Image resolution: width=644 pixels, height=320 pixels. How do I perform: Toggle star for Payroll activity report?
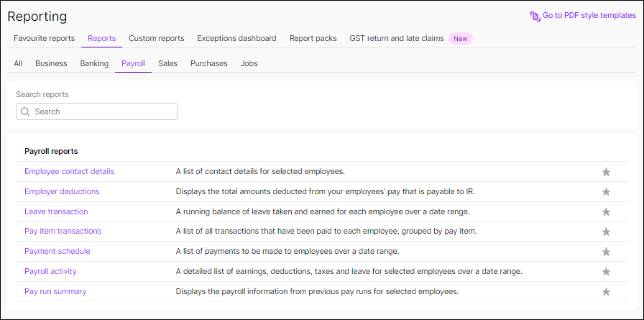click(606, 272)
